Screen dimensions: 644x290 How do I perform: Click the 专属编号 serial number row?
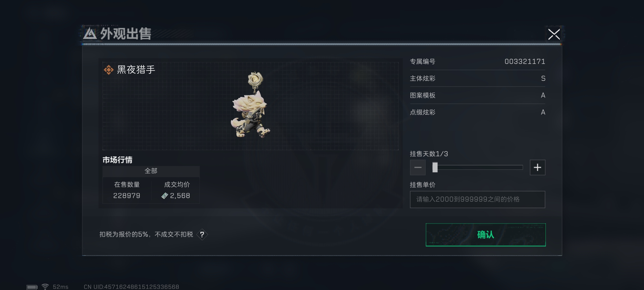coord(477,61)
